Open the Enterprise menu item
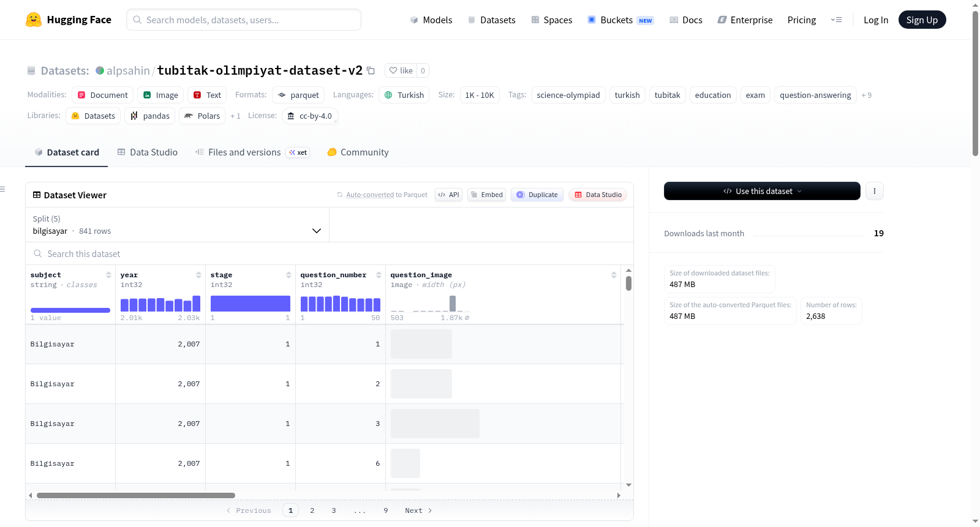The width and height of the screenshot is (980, 527). point(745,20)
